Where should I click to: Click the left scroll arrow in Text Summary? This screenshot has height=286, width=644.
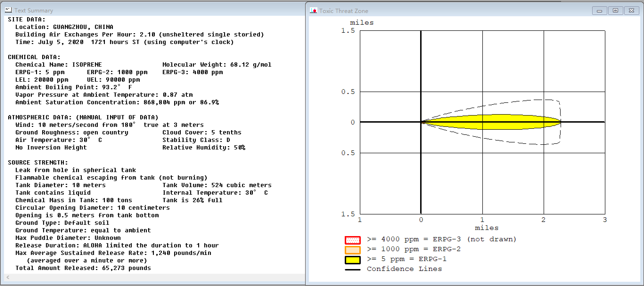click(8, 277)
